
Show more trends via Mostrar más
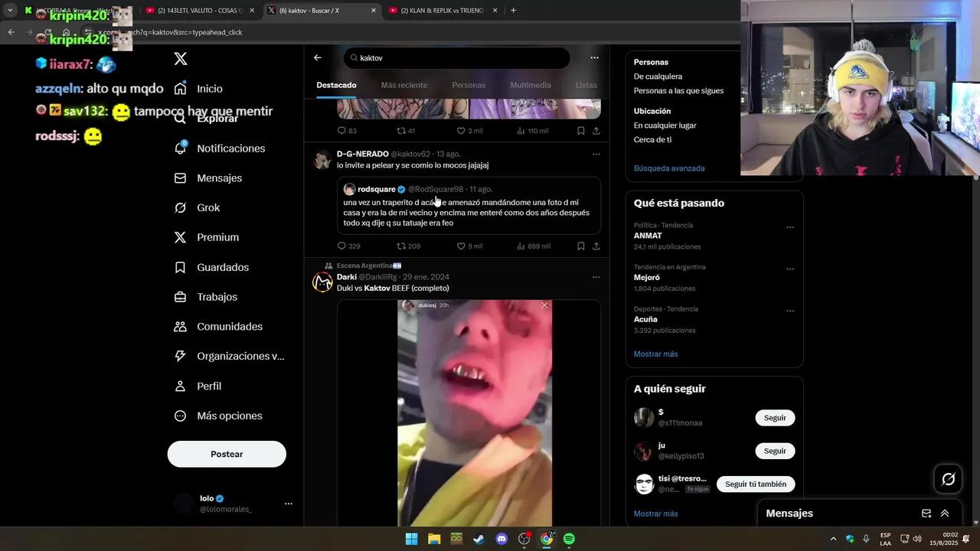click(x=655, y=354)
